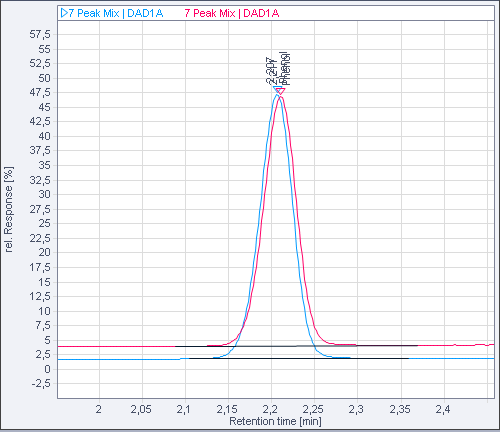Click the 30 tick on response axis
This screenshot has height=432, width=500.
(x=45, y=194)
